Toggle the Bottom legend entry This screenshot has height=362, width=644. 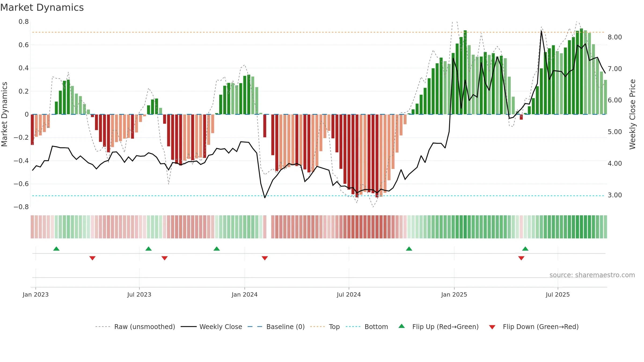(x=367, y=327)
